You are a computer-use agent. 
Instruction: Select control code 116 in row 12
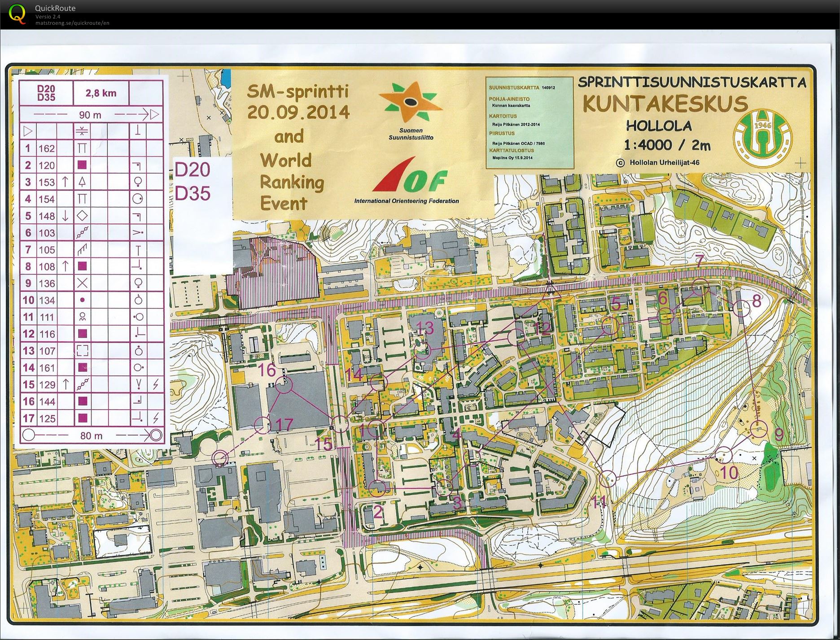pos(46,334)
